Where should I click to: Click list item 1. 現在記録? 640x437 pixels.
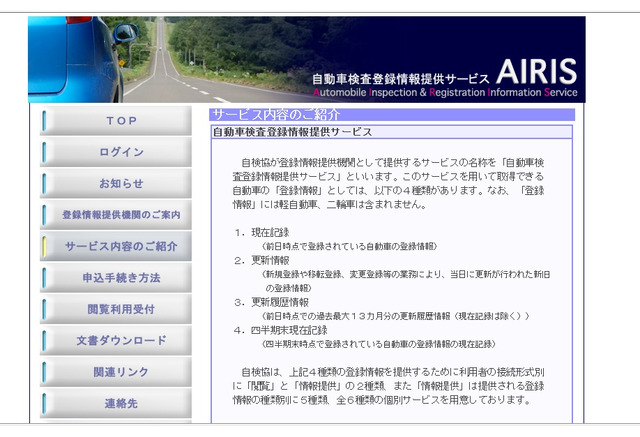pos(262,233)
